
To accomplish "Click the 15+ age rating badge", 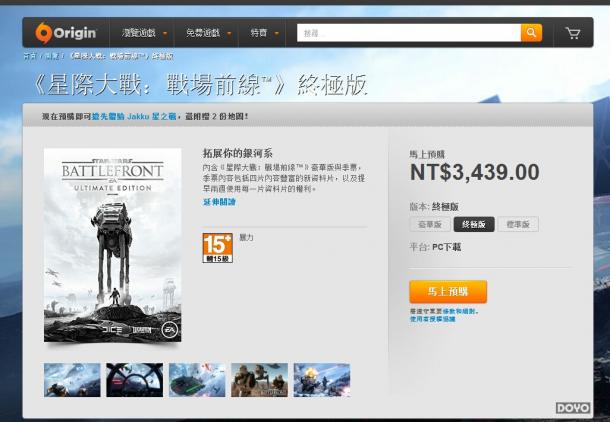I will pos(217,248).
